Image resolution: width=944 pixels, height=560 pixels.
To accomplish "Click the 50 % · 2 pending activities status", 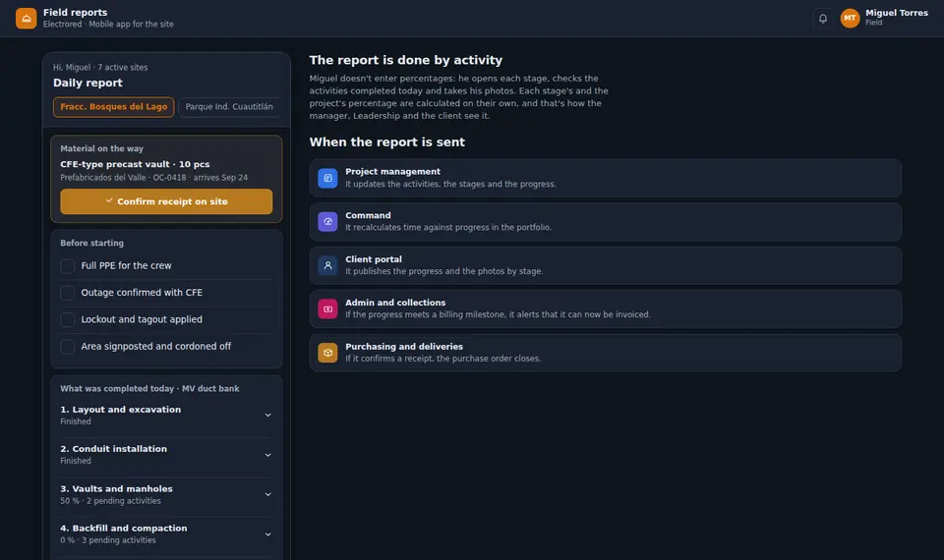I will [110, 500].
